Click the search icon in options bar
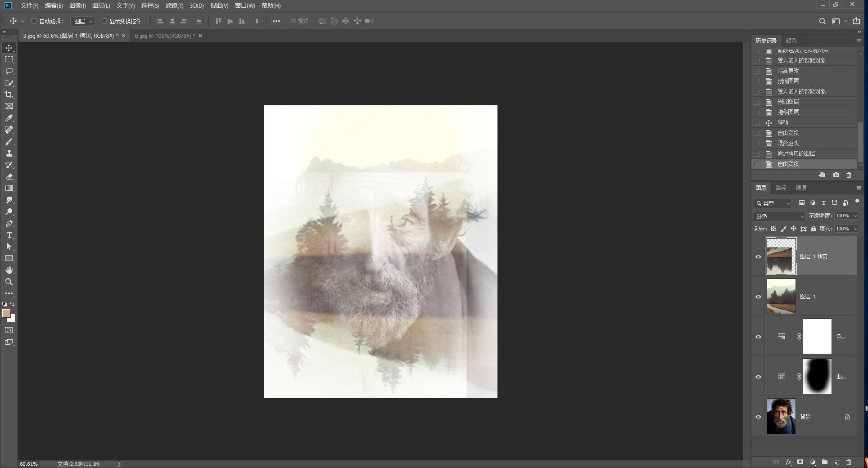Viewport: 868px width, 468px height. pos(822,21)
